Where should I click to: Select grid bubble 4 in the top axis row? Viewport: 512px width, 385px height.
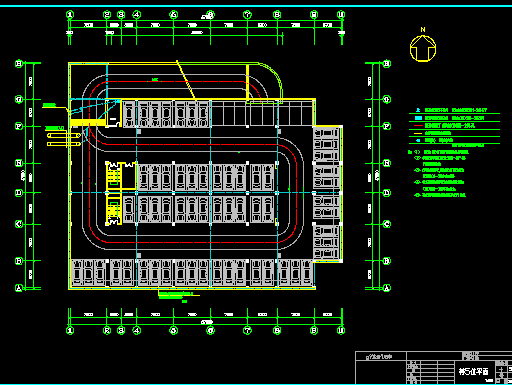137,15
